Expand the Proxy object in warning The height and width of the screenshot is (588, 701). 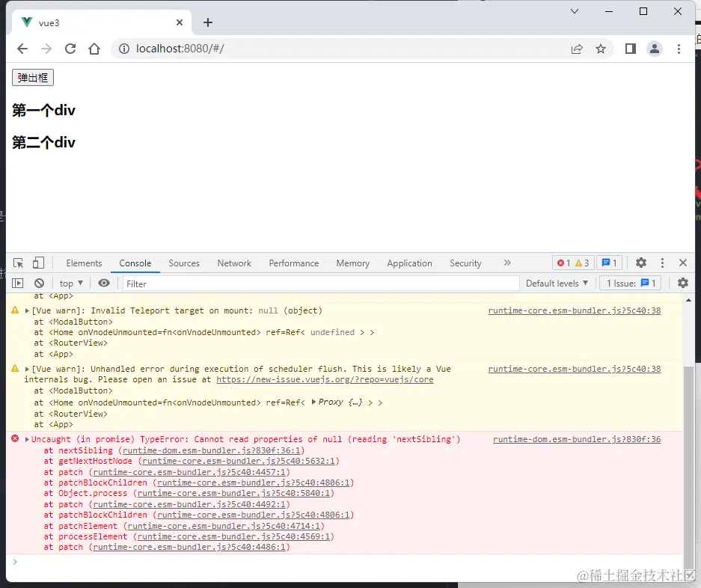pos(313,402)
